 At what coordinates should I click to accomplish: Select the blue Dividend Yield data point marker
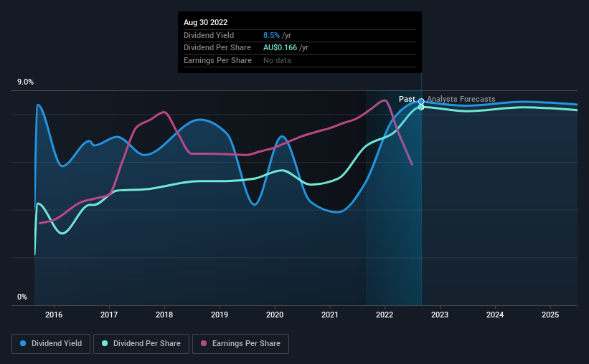click(421, 101)
